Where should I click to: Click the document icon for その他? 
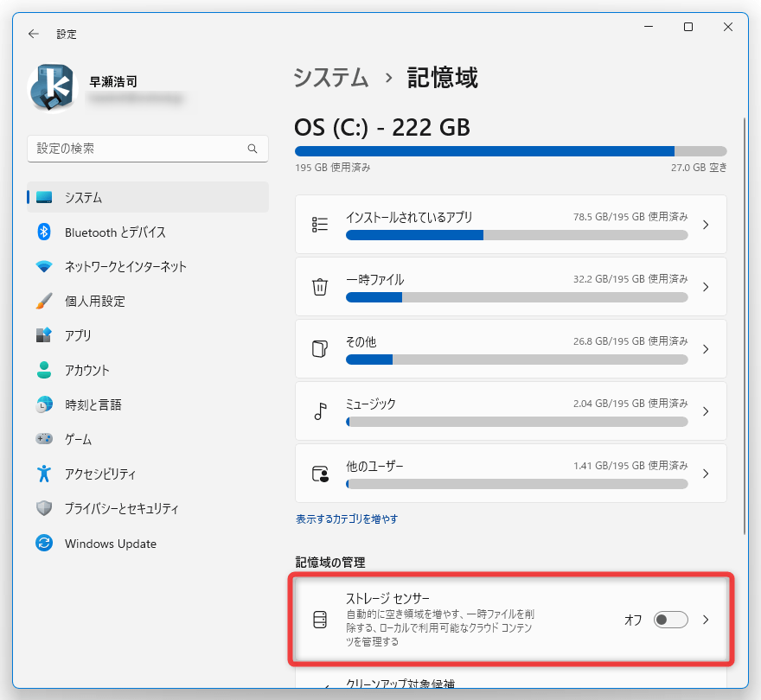point(320,349)
